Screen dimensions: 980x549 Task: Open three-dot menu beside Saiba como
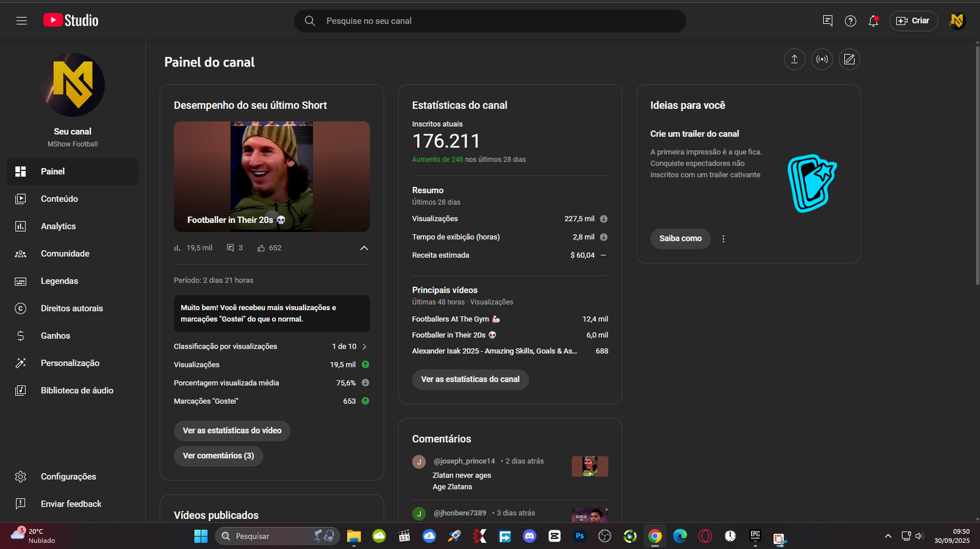tap(723, 239)
